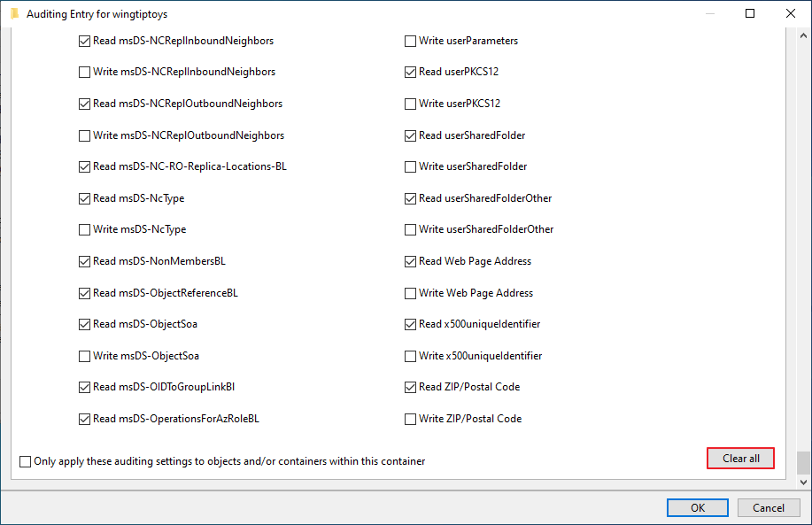Check Write msDS-NCReplOutboundNeighbors

pyautogui.click(x=84, y=135)
